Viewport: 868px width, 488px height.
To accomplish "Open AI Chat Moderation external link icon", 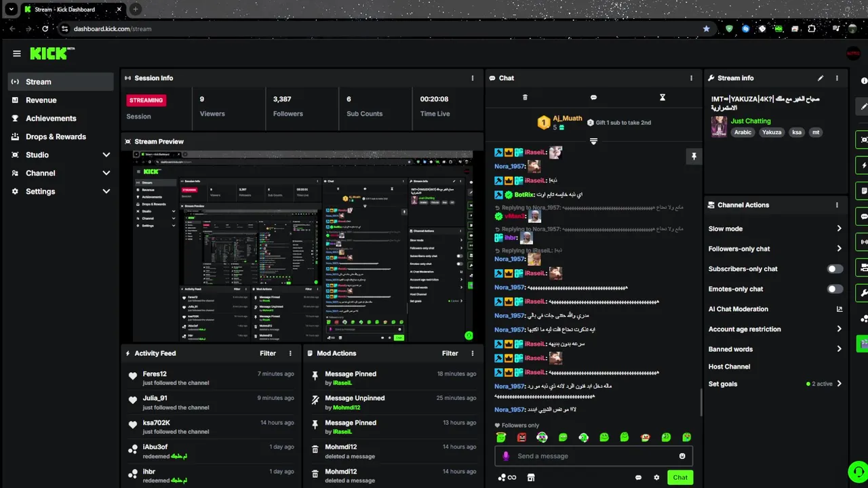I will pyautogui.click(x=840, y=309).
